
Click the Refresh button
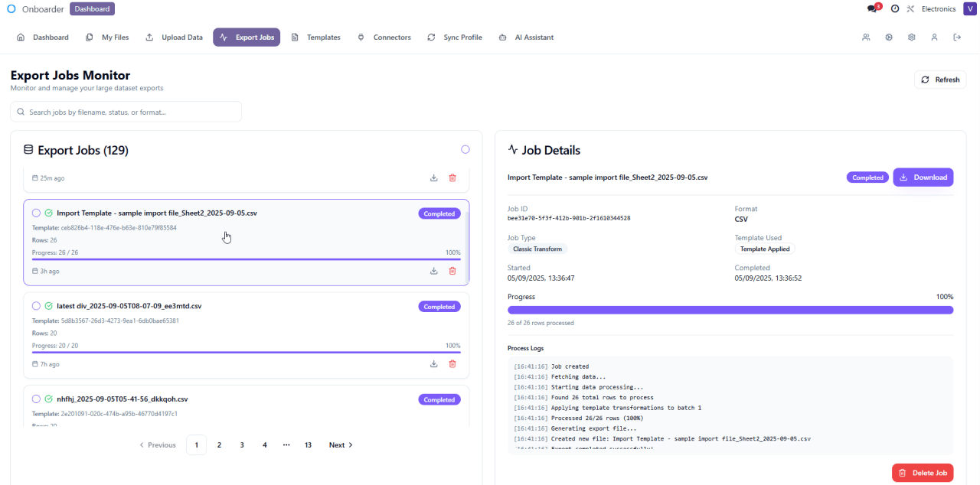[x=939, y=80]
